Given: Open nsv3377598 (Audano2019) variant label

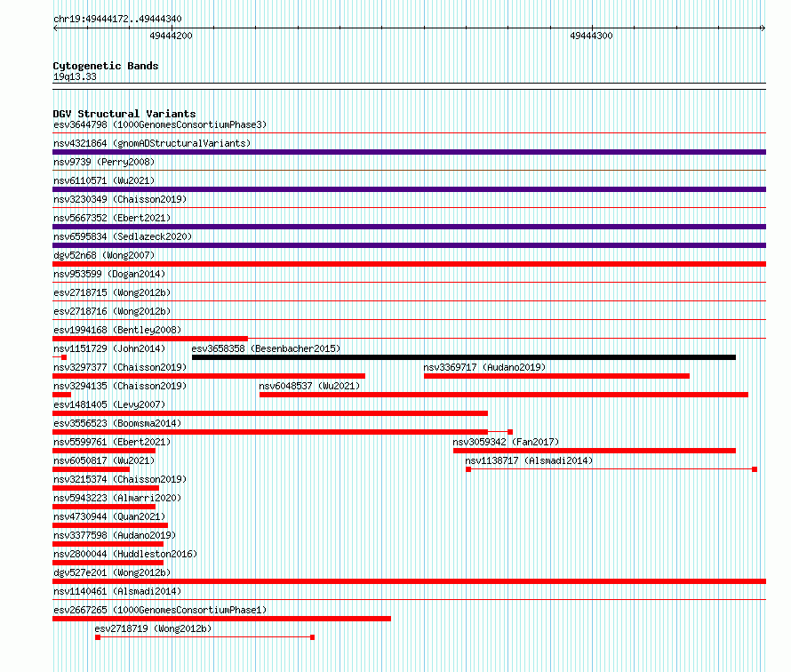Looking at the screenshot, I should click(115, 535).
